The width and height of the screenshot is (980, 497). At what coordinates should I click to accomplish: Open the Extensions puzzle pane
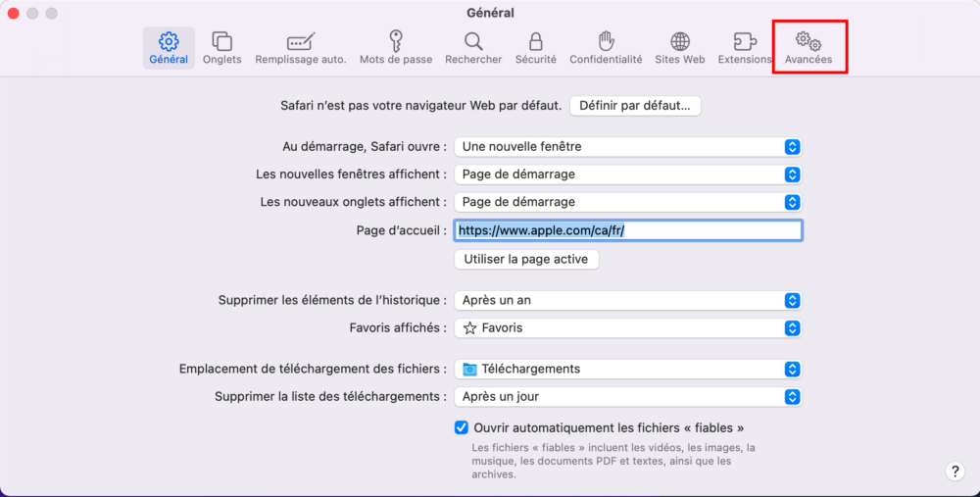[745, 47]
